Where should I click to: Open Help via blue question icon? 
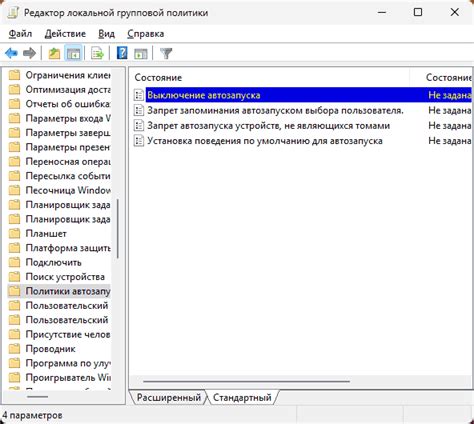(122, 53)
